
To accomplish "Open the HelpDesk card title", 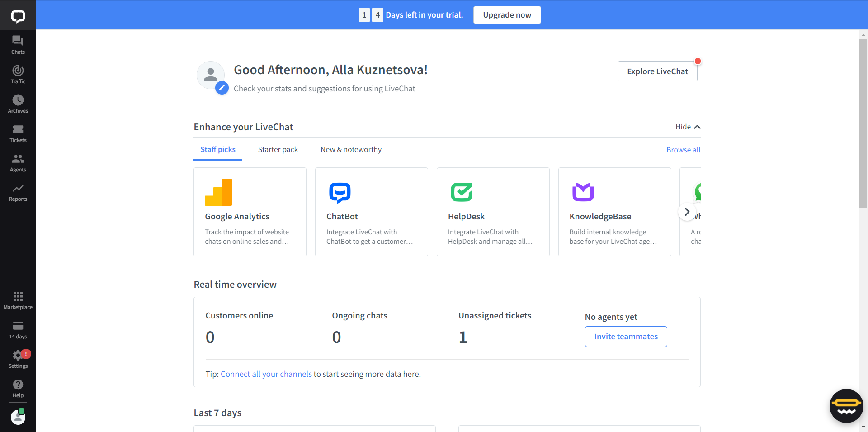I will point(466,217).
